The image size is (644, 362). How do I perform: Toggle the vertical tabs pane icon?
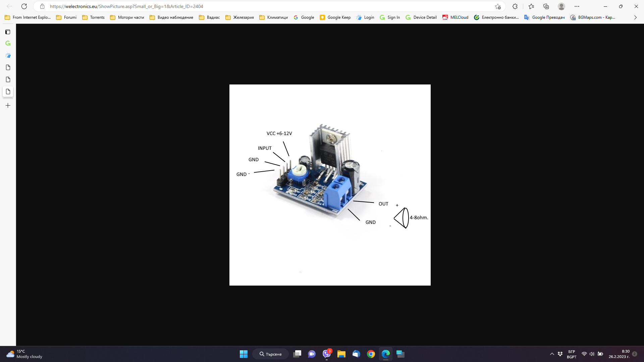point(8,32)
